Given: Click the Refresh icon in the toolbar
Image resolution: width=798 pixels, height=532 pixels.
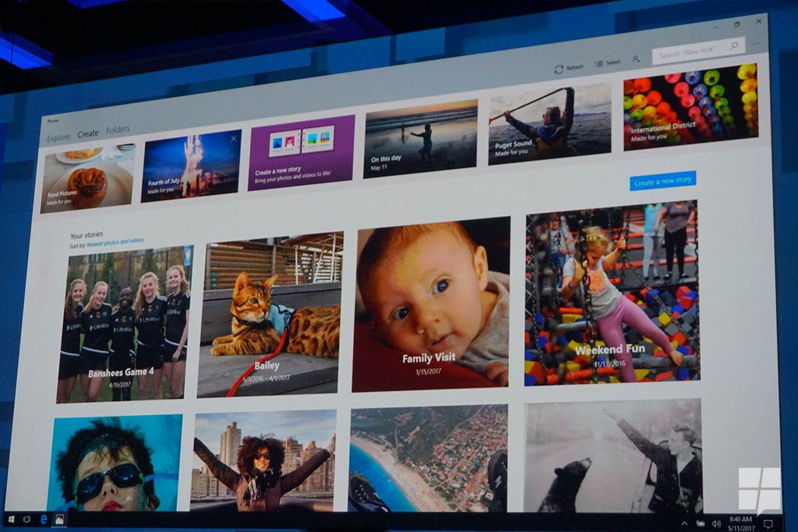Looking at the screenshot, I should click(559, 68).
